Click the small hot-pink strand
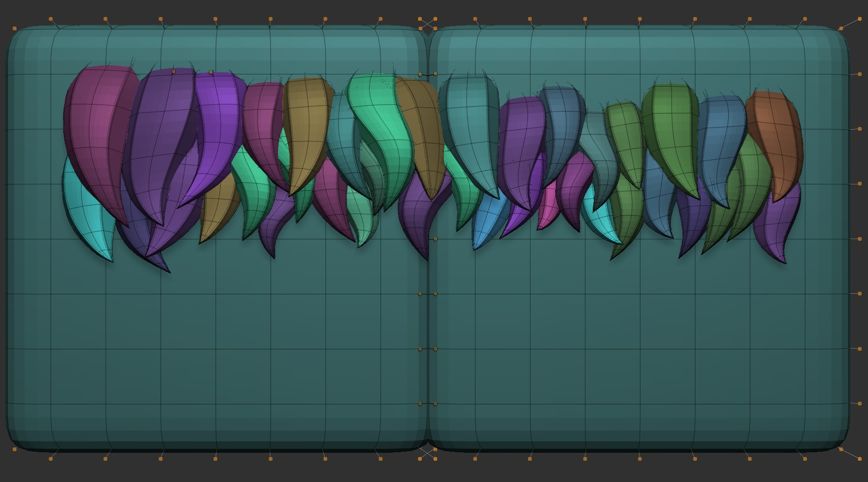The width and height of the screenshot is (868, 482). click(547, 210)
